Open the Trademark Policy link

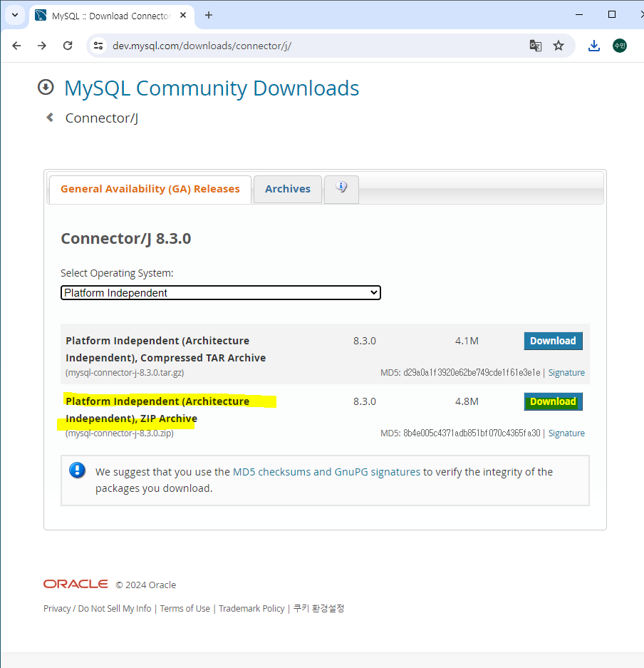click(x=251, y=608)
